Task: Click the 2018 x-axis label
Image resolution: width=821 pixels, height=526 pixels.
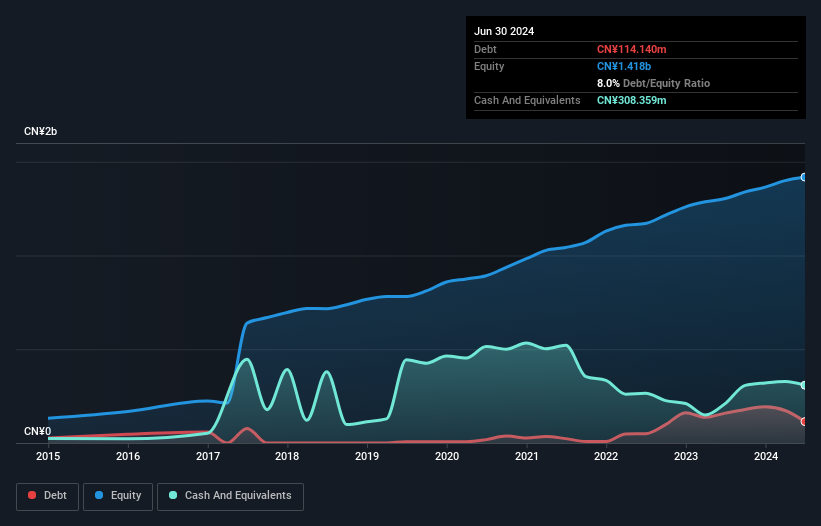Action: (287, 456)
